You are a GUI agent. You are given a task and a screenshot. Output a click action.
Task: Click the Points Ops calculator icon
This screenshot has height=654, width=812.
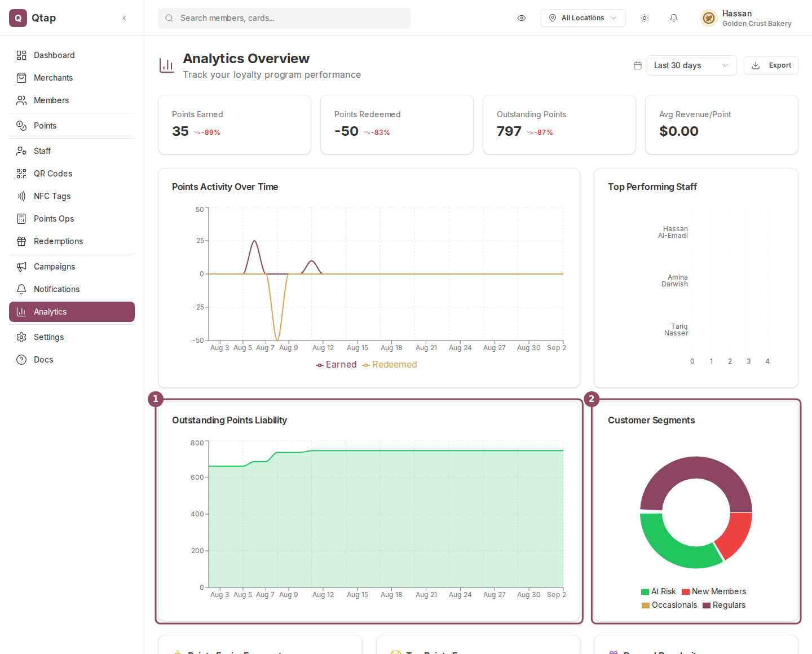pyautogui.click(x=21, y=219)
